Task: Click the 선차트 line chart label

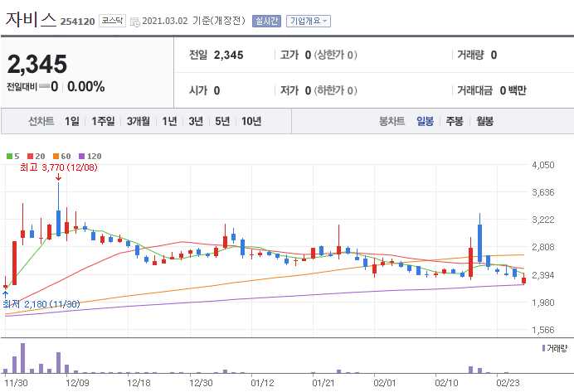Action: coord(41,121)
